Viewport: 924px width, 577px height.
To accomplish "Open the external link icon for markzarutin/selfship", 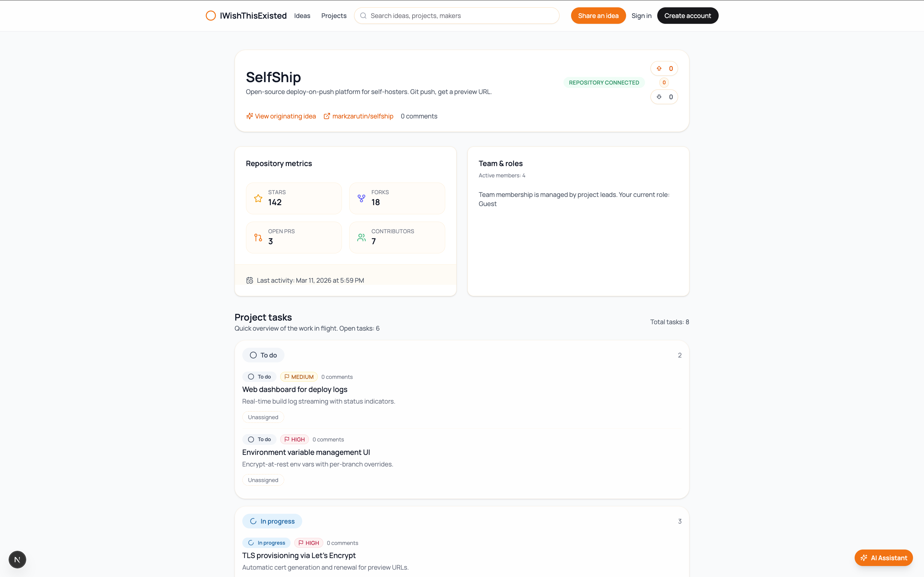I will coord(327,116).
